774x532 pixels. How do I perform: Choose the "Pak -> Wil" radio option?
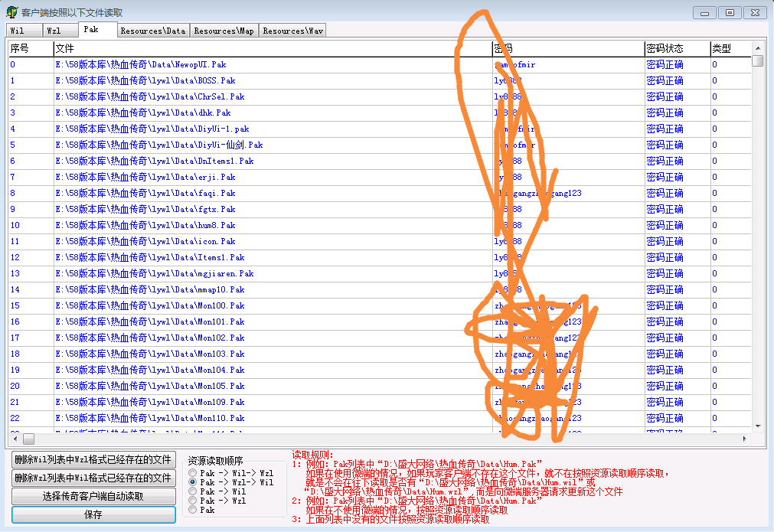coord(193,491)
